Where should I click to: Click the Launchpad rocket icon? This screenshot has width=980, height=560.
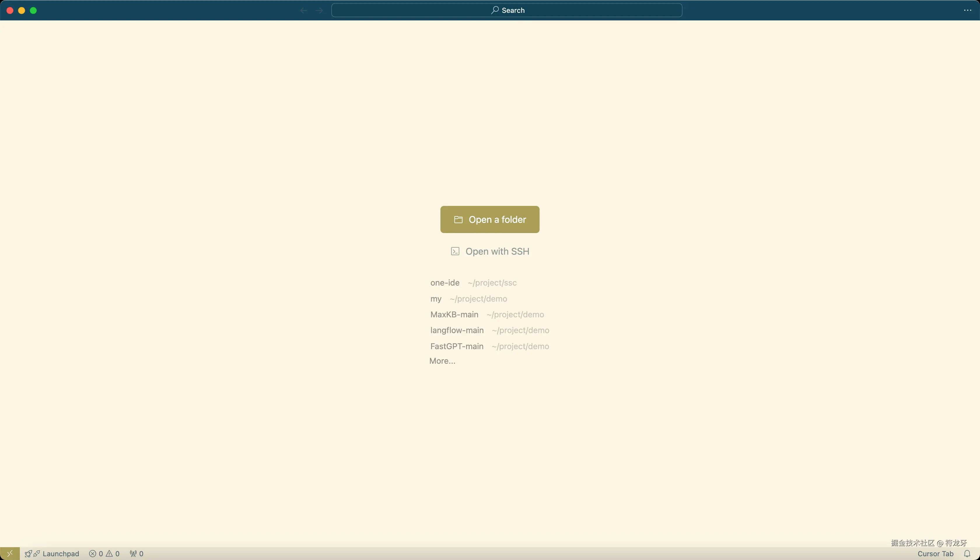[x=28, y=554]
